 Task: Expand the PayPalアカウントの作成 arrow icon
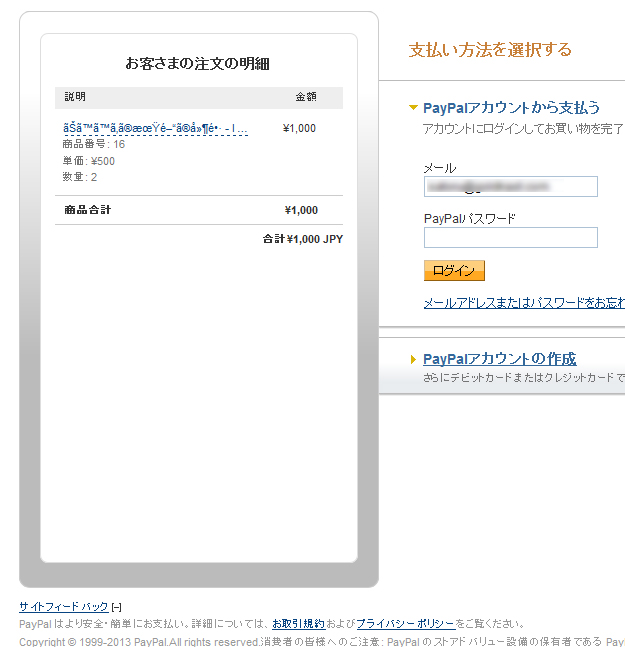[413, 359]
